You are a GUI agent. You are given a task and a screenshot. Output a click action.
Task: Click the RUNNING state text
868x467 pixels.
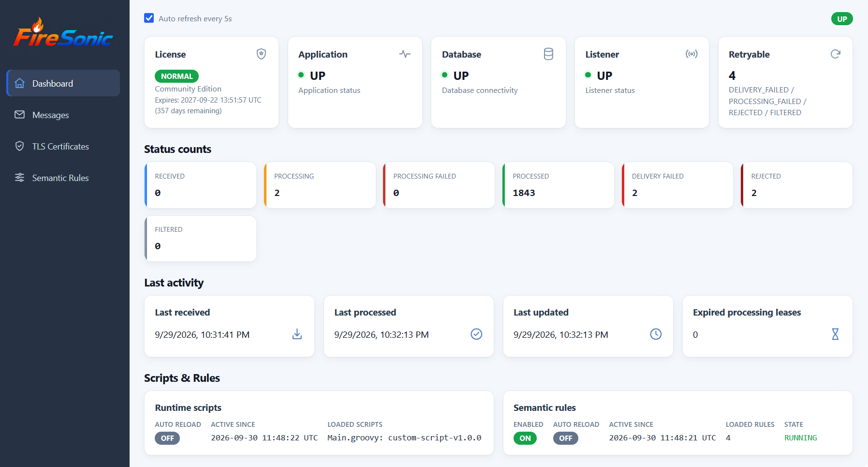[801, 437]
